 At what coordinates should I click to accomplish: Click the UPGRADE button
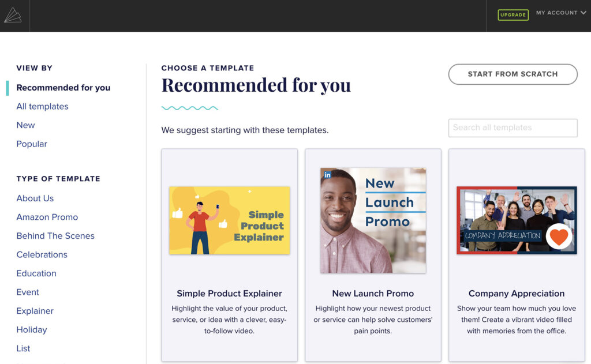click(513, 14)
